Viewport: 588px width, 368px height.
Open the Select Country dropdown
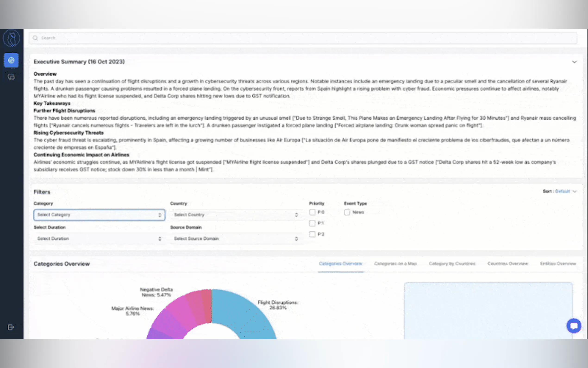click(235, 215)
